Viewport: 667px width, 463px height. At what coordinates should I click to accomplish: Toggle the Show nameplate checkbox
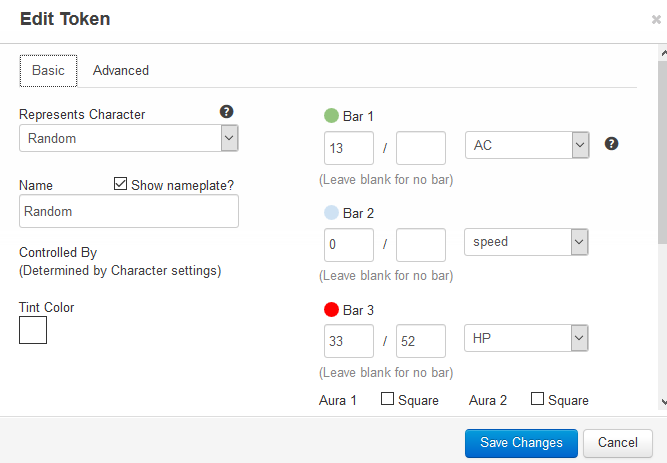click(x=120, y=184)
